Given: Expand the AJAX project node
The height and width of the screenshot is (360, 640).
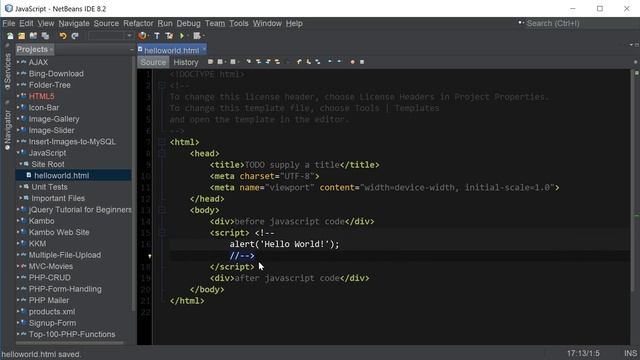Looking at the screenshot, I should [18, 62].
